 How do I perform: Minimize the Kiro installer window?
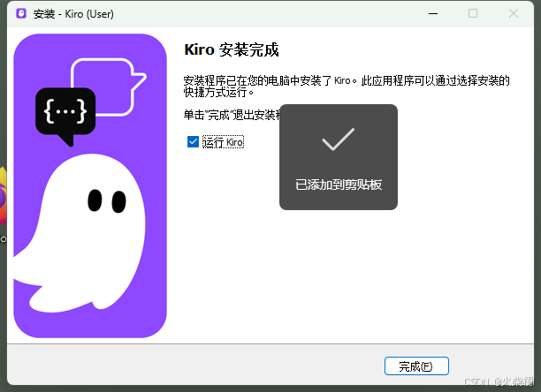pos(433,14)
